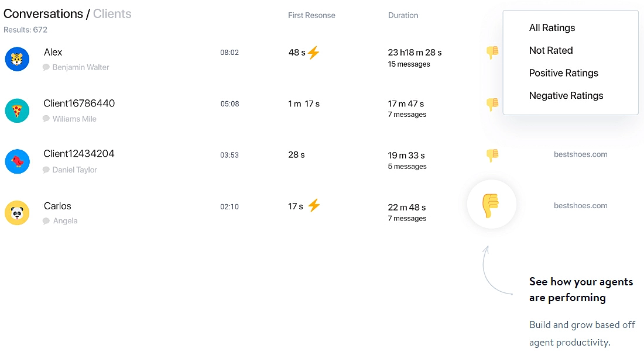
Task: Choose Not Rated from the ratings dropdown
Action: click(550, 50)
